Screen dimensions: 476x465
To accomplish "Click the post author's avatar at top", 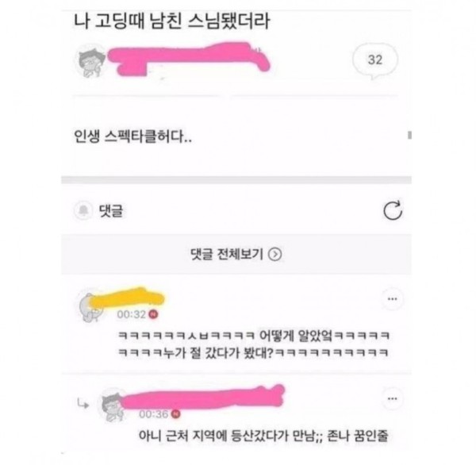I will [90, 61].
